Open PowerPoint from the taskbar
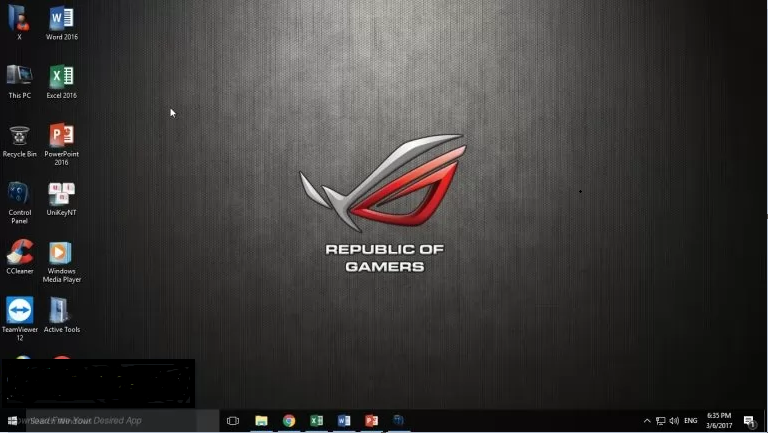The height and width of the screenshot is (433, 768). click(371, 421)
